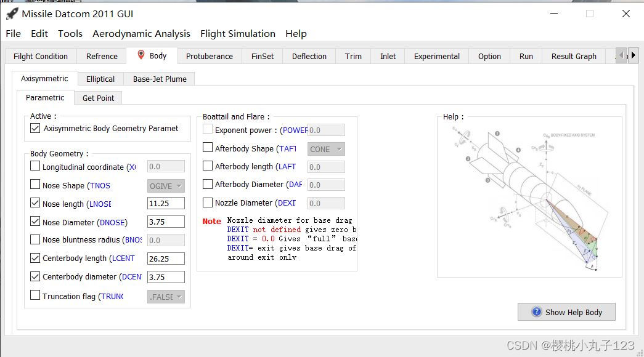Viewport: 644px width, 357px height.
Task: Click the Nozzle Diameter value field
Action: 326,203
